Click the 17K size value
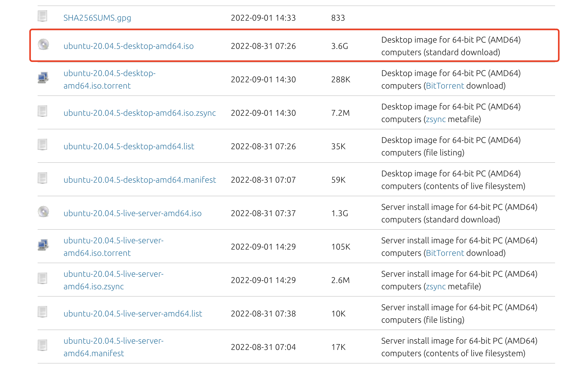The width and height of the screenshot is (588, 369). pos(338,347)
